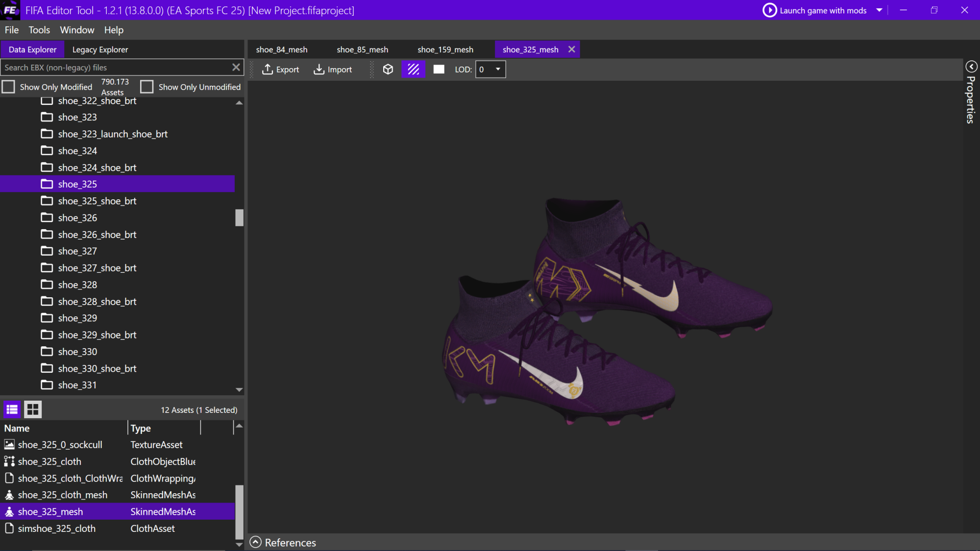Click the shoe_331 folder icon
Screen dimensions: 980x551
tap(47, 385)
